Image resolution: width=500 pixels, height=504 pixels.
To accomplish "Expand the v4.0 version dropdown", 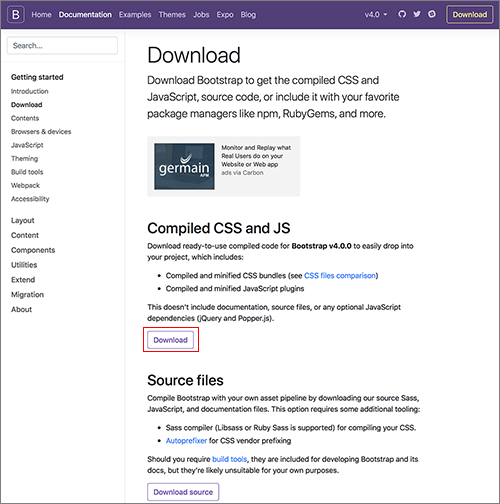I will pyautogui.click(x=376, y=15).
